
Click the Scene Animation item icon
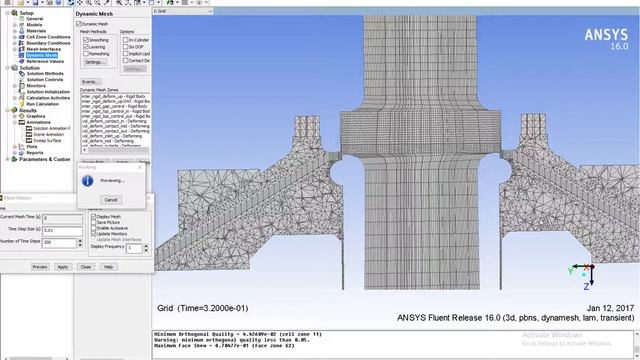tap(29, 134)
